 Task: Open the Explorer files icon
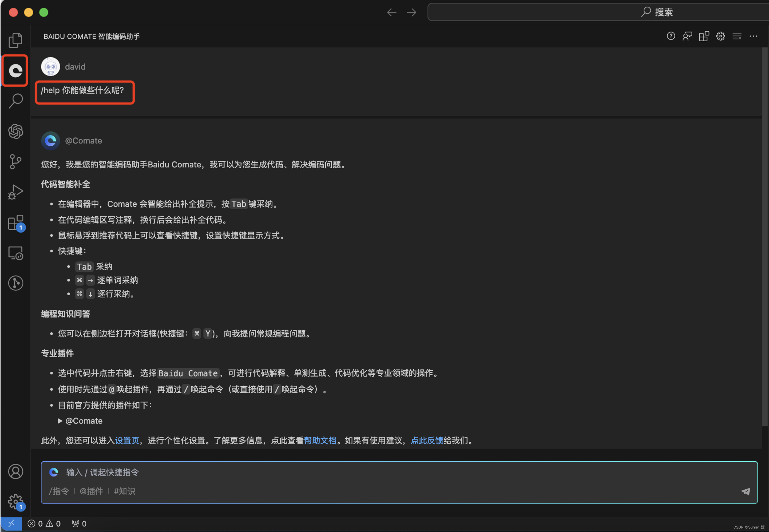(15, 40)
